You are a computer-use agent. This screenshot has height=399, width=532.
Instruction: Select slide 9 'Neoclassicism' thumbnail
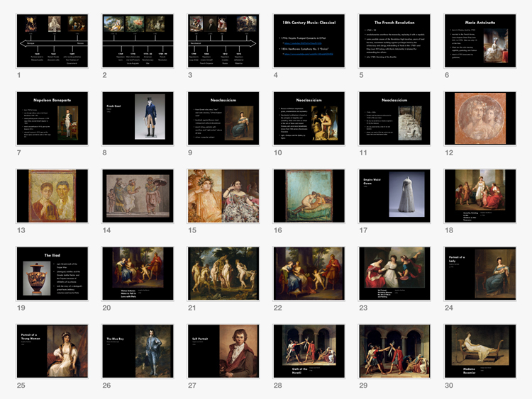[x=223, y=118]
